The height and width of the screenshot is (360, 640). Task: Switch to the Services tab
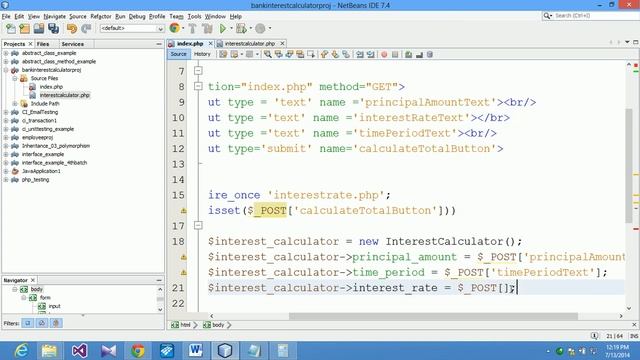click(73, 44)
